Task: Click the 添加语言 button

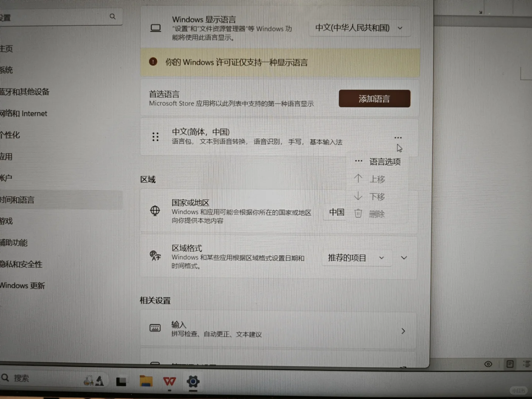Action: coord(374,99)
